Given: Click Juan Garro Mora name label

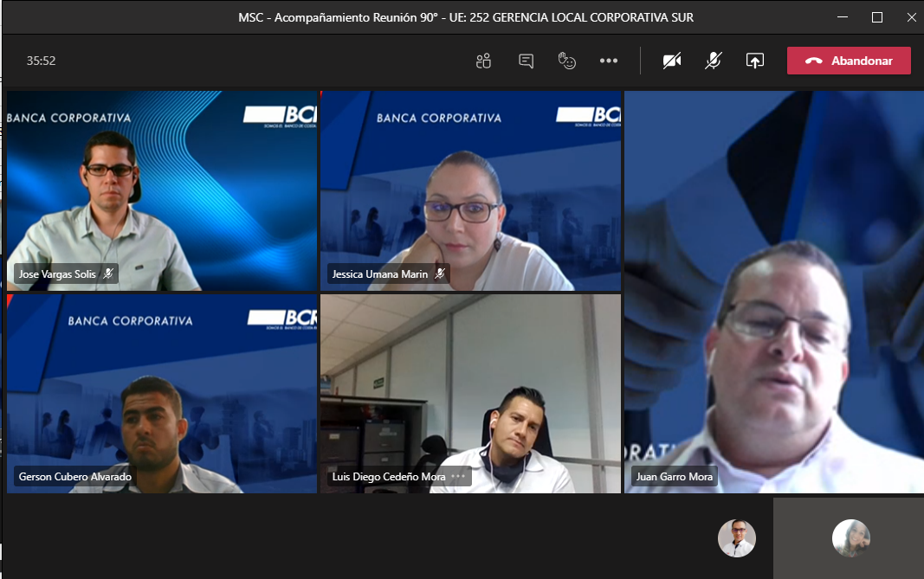Looking at the screenshot, I should [x=674, y=477].
